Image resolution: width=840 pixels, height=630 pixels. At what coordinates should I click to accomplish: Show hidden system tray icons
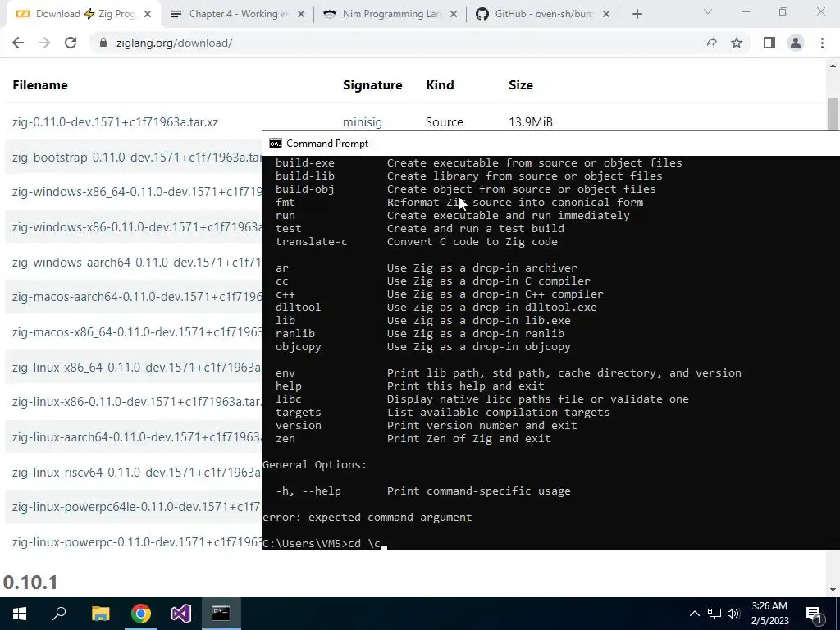(694, 614)
